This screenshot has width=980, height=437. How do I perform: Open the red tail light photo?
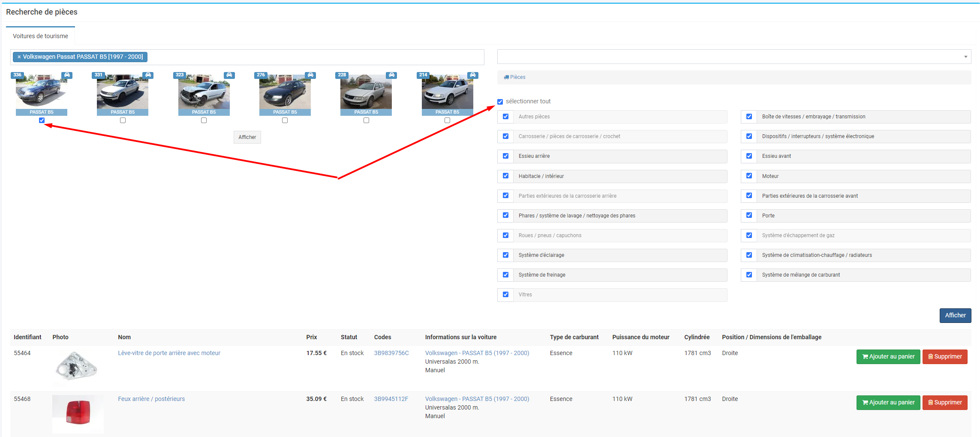click(x=78, y=413)
